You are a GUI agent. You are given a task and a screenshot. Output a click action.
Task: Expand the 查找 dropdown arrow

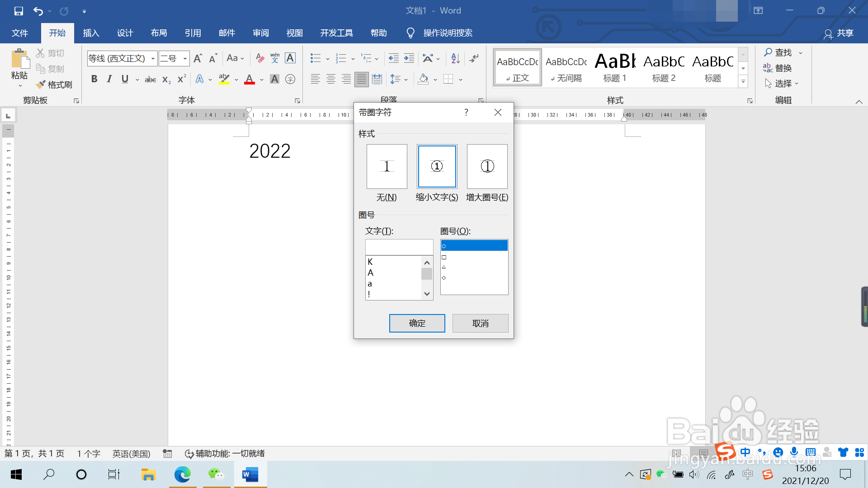coord(801,53)
